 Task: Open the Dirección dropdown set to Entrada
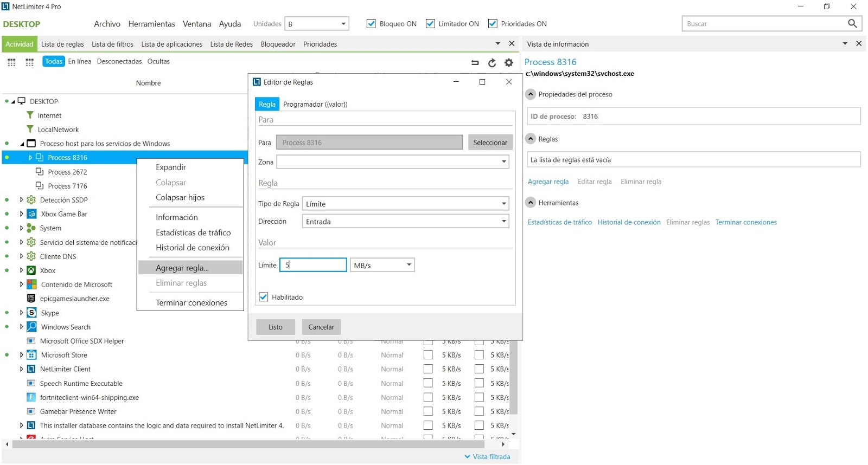coord(406,221)
